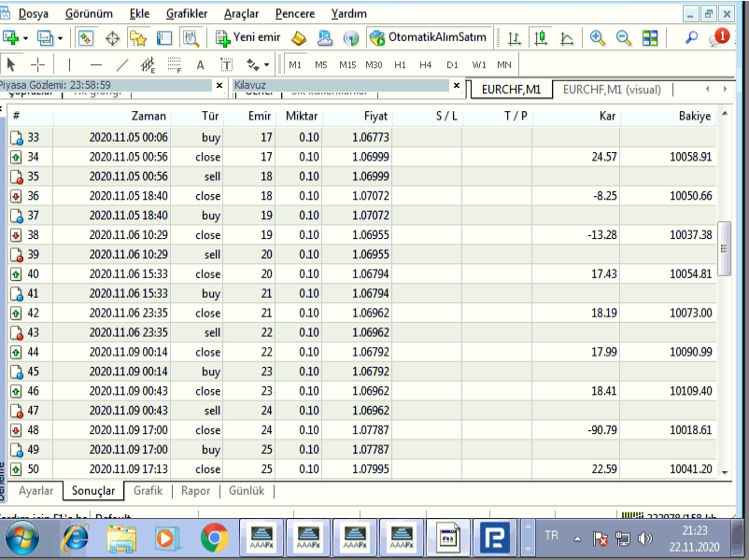Select the trendline drawing tool

click(122, 65)
